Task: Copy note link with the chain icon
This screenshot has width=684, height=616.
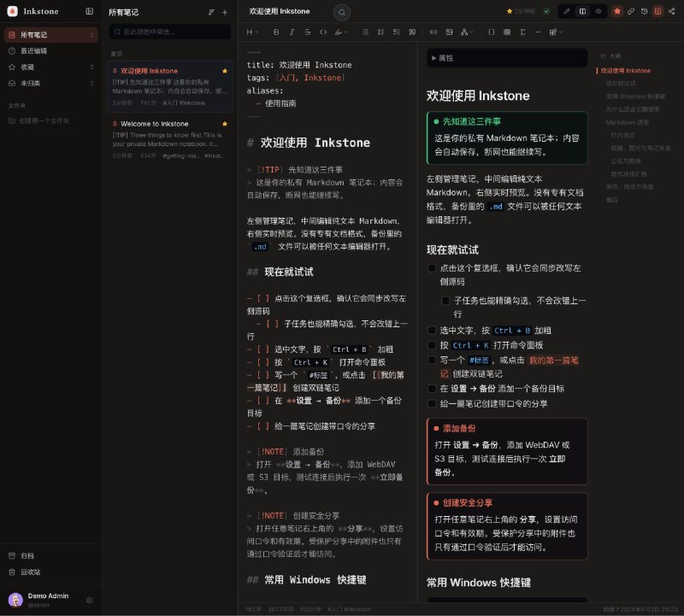Action: click(631, 11)
